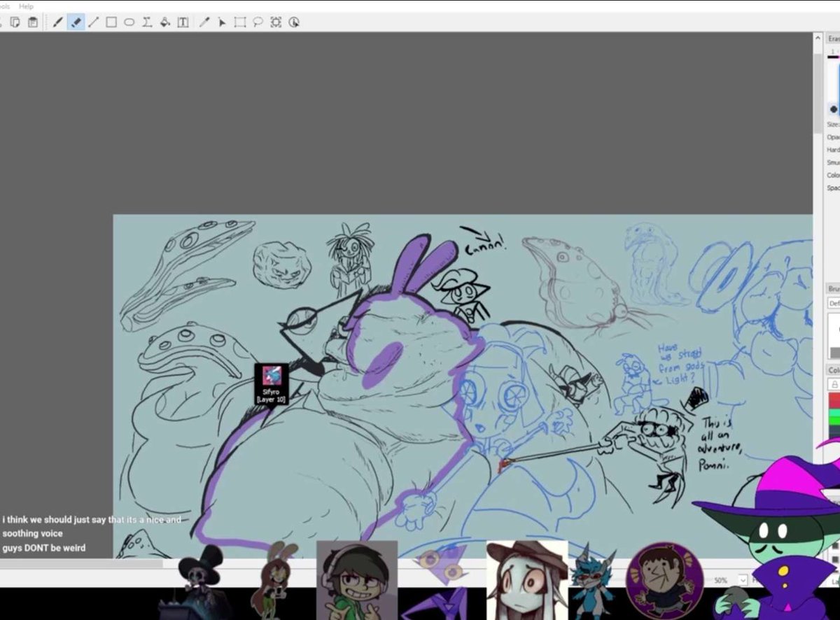The width and height of the screenshot is (840, 620).
Task: Select the Paint Bucket fill tool
Action: coord(165,22)
